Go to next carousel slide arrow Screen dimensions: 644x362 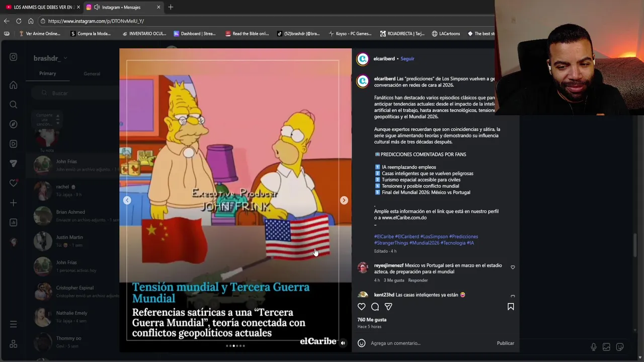pyautogui.click(x=344, y=200)
